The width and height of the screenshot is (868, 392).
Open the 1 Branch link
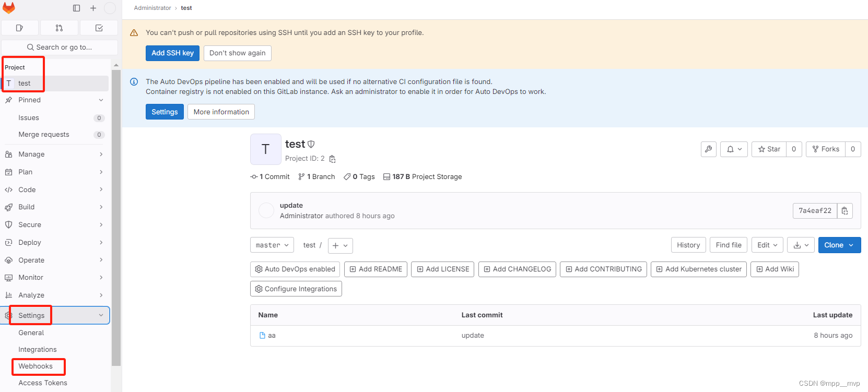(316, 177)
